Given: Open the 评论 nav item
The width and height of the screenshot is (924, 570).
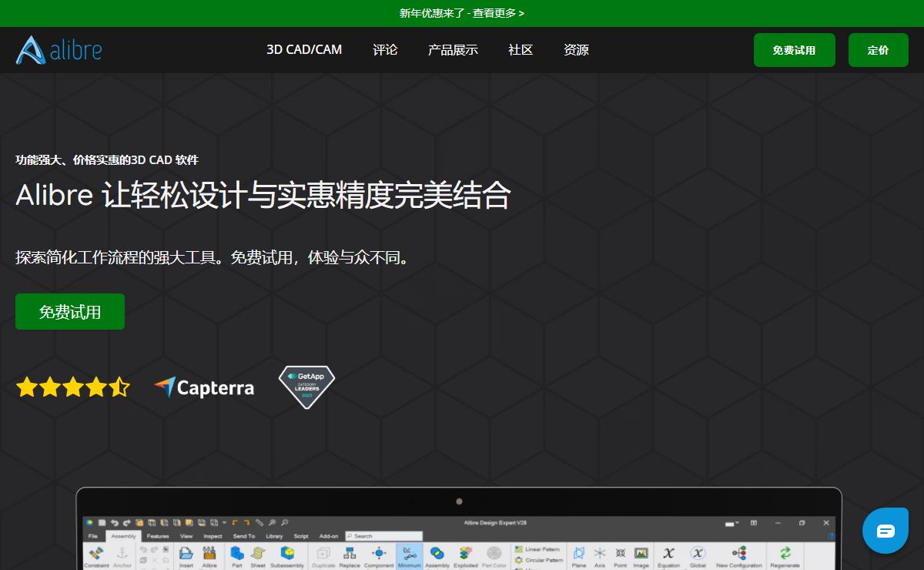Looking at the screenshot, I should (x=385, y=50).
